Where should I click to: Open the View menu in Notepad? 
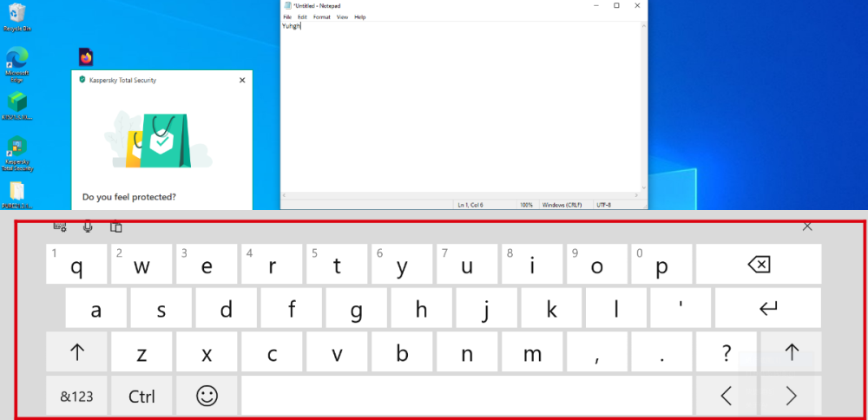pos(343,17)
